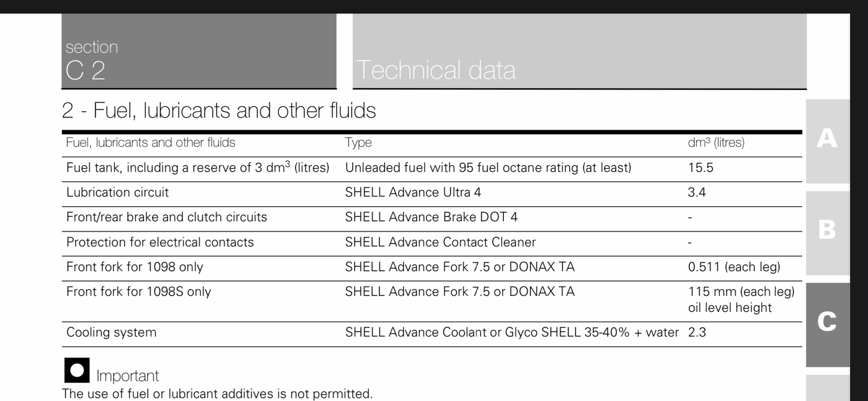Screen dimensions: 868x401
Task: Click 'SHELL Advance Ultra 4' text
Action: [413, 193]
